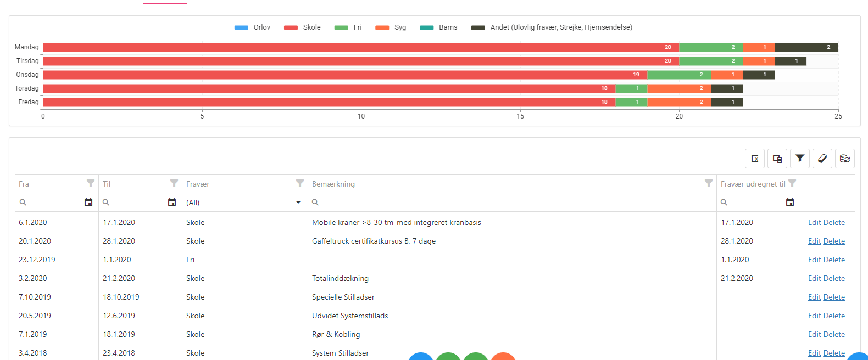The height and width of the screenshot is (360, 868).
Task: Click the funnel filter toolbar button
Action: pyautogui.click(x=800, y=159)
